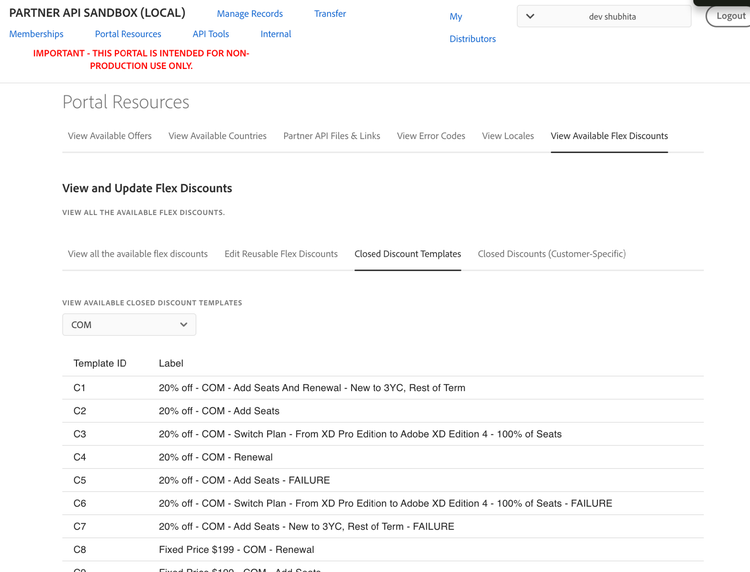Screen dimensions: 750x572
Task: Click C7 'New to 3YC, Rest of Term - FAILURE' label
Action: pos(307,527)
